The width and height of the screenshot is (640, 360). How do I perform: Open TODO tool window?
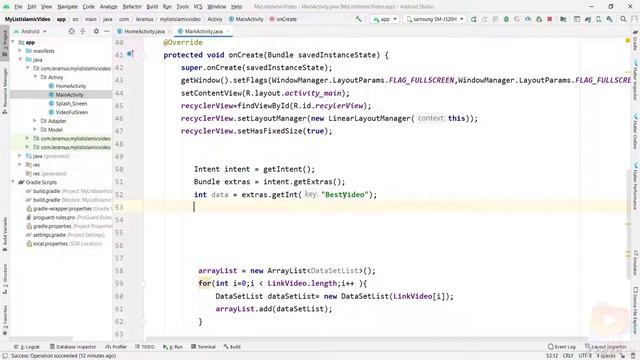click(x=144, y=347)
